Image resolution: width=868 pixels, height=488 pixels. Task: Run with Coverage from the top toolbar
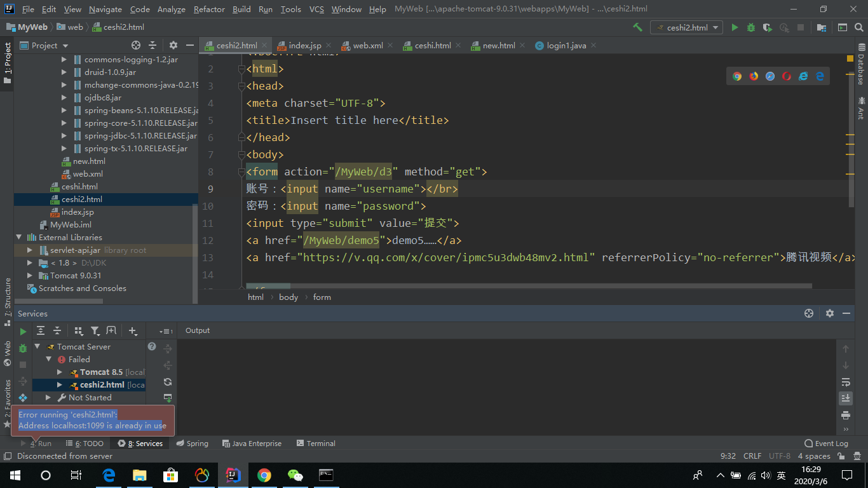pos(768,27)
